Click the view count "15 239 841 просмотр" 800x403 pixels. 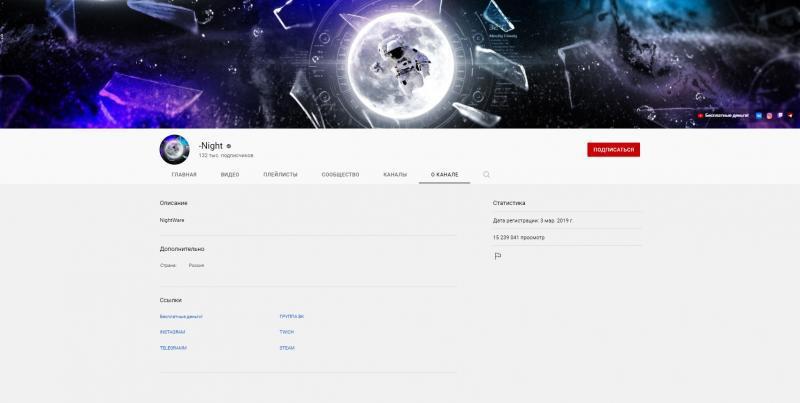click(x=519, y=238)
